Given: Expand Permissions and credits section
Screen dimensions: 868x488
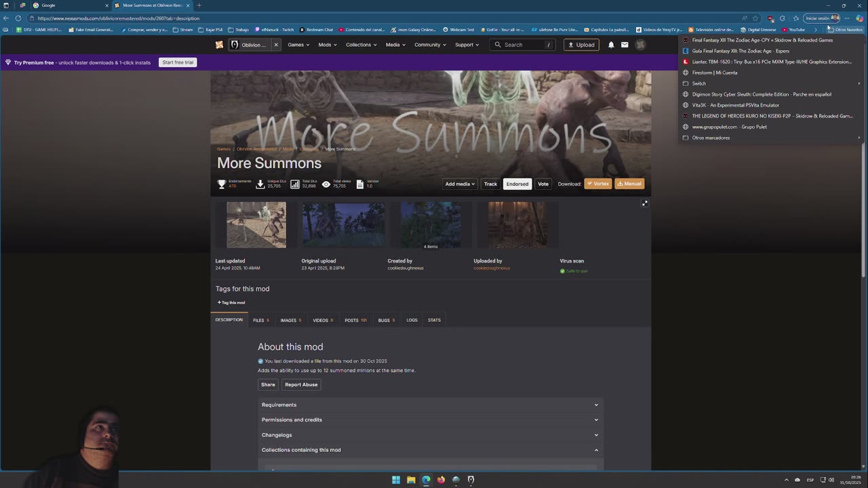Looking at the screenshot, I should click(x=431, y=420).
